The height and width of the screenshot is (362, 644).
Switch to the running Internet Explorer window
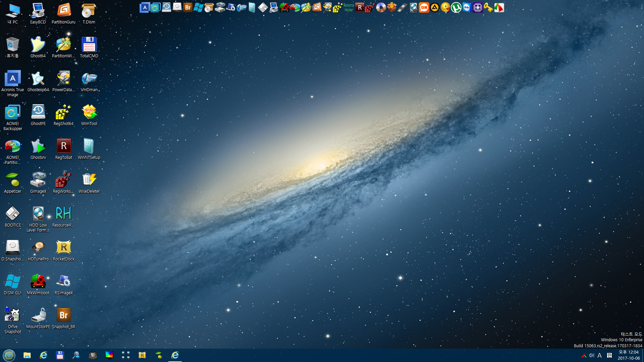[x=175, y=355]
